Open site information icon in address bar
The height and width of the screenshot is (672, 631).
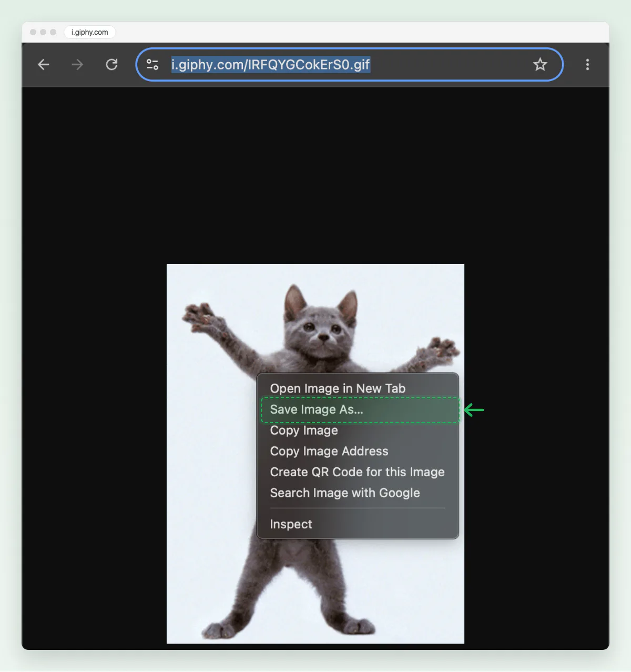[152, 65]
